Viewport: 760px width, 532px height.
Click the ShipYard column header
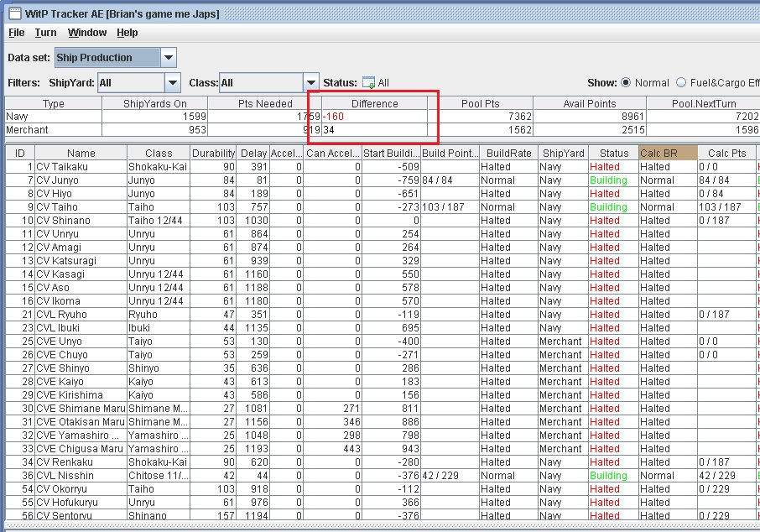click(x=563, y=154)
